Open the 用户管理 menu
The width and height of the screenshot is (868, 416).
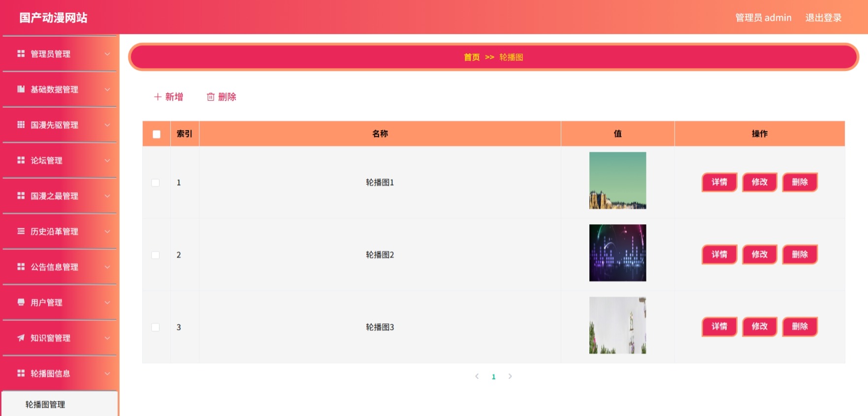60,302
